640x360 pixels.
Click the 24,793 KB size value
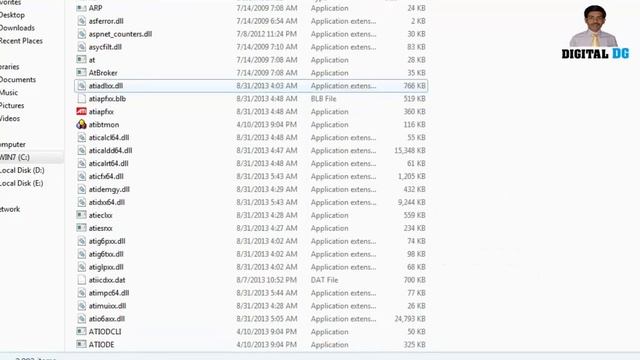pyautogui.click(x=410, y=319)
